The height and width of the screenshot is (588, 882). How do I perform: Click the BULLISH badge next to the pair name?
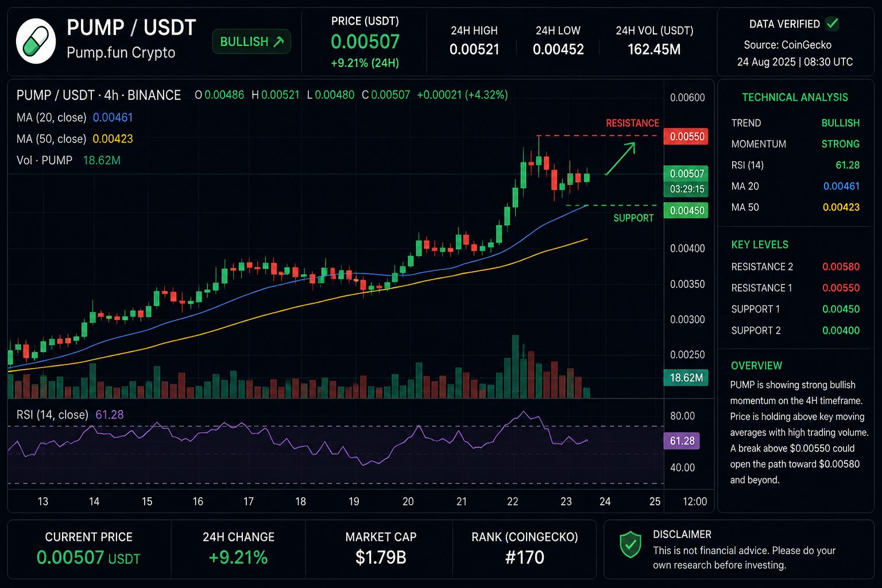click(x=252, y=42)
